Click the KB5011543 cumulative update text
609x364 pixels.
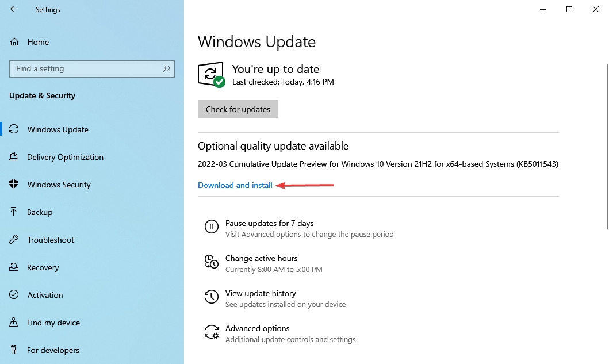pyautogui.click(x=378, y=164)
